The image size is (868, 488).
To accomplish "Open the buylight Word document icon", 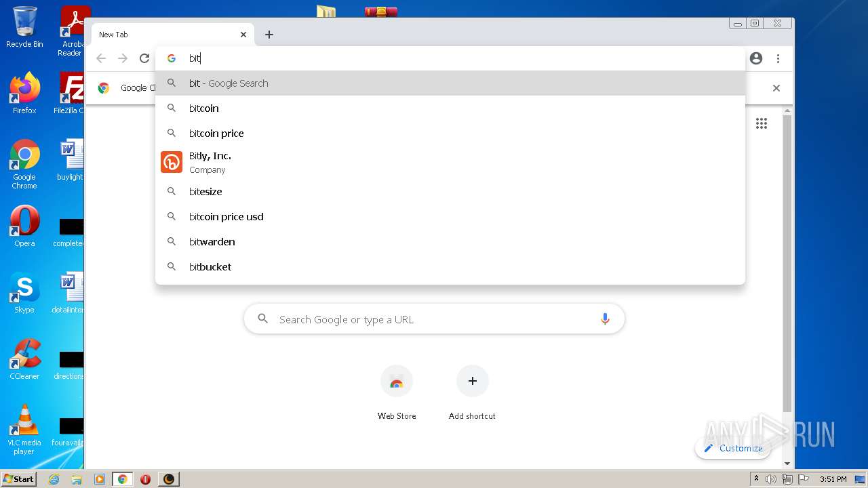I will [x=70, y=159].
